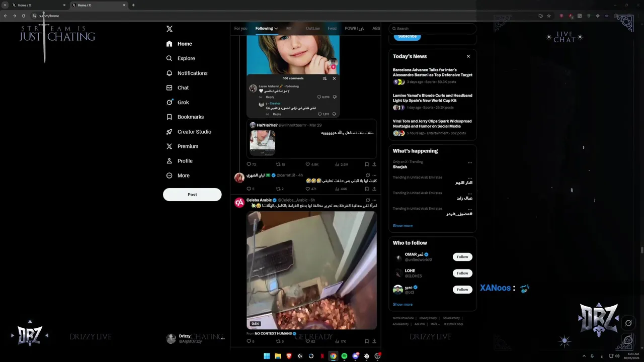Image resolution: width=644 pixels, height=362 pixels.
Task: Open Grok explain on the @carrotli0 post
Action: [x=367, y=175]
